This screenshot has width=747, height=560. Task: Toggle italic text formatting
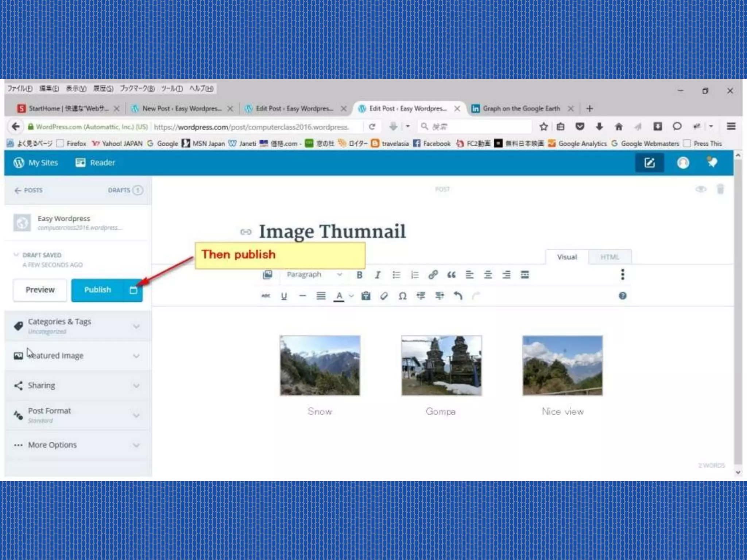coord(378,275)
